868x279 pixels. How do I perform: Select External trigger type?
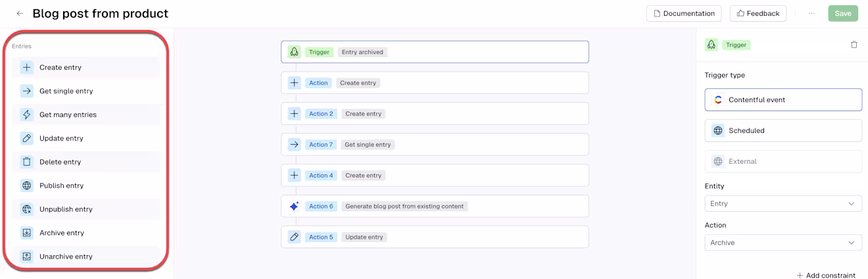pos(783,161)
